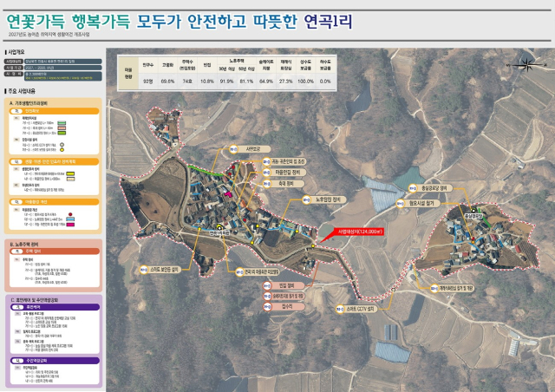Image resolution: width=555 pixels, height=392 pixels.
Task: Click the 사면보강 callout label
Action: (x=254, y=149)
